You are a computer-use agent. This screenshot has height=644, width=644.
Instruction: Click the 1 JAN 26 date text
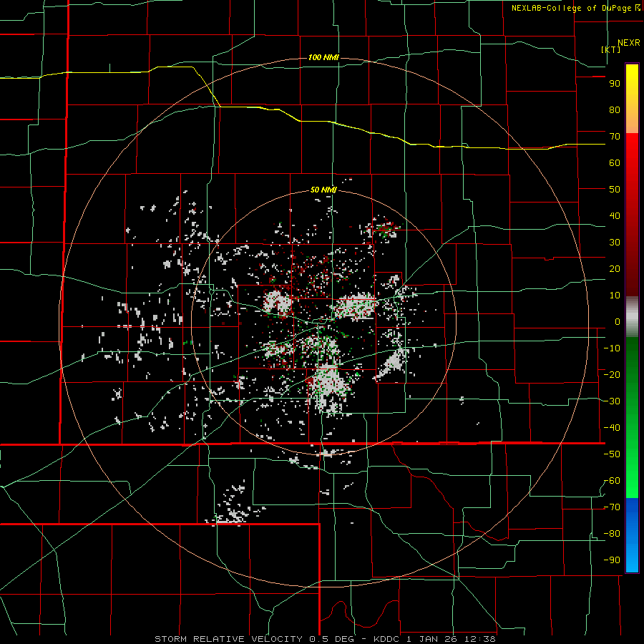pyautogui.click(x=431, y=639)
